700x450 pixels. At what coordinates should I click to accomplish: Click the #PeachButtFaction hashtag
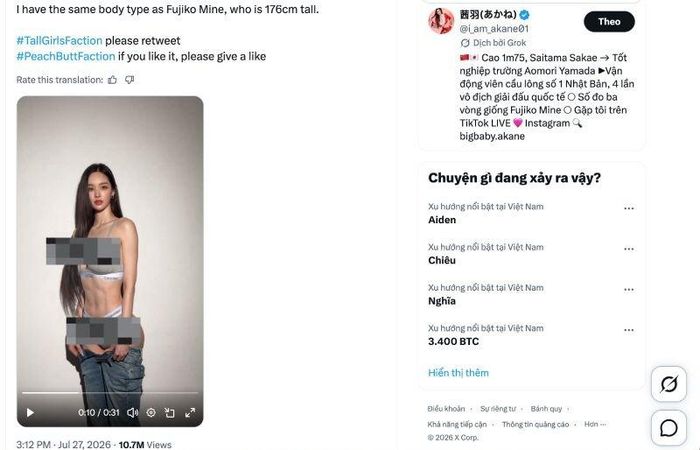(x=66, y=56)
